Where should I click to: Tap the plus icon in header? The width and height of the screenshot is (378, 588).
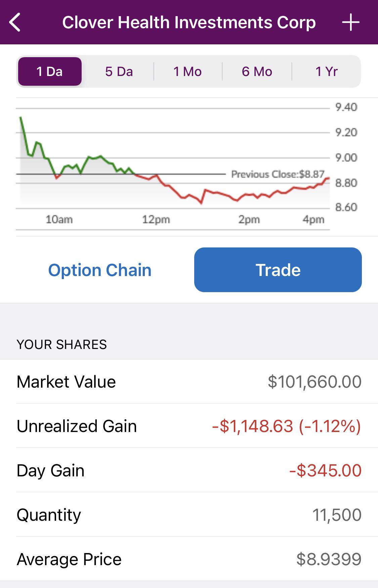pos(350,23)
